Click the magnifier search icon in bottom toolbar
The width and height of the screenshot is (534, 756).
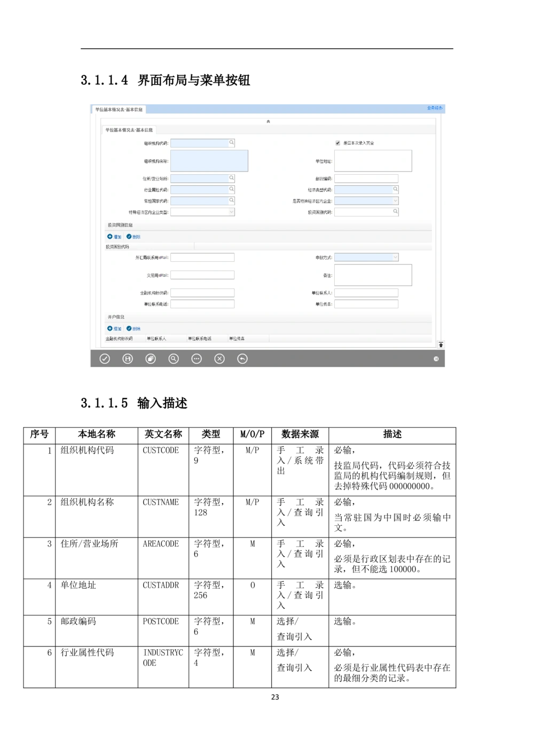point(174,358)
